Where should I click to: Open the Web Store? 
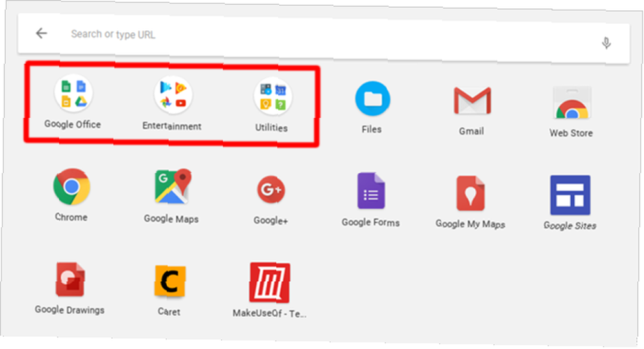pyautogui.click(x=572, y=102)
